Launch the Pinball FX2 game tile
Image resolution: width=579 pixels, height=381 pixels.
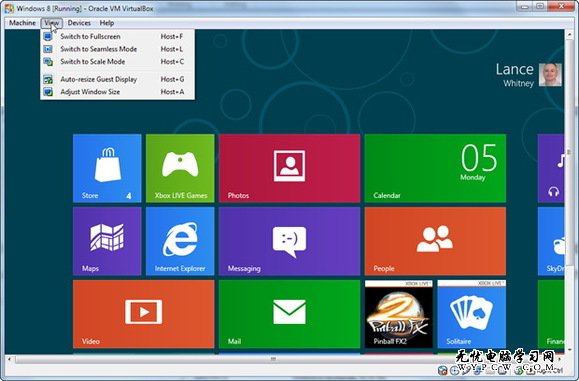(x=398, y=314)
